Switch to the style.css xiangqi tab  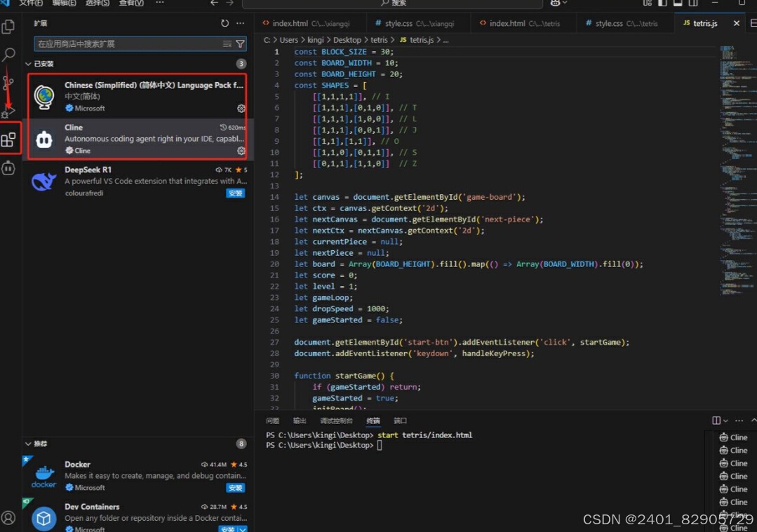click(x=419, y=23)
